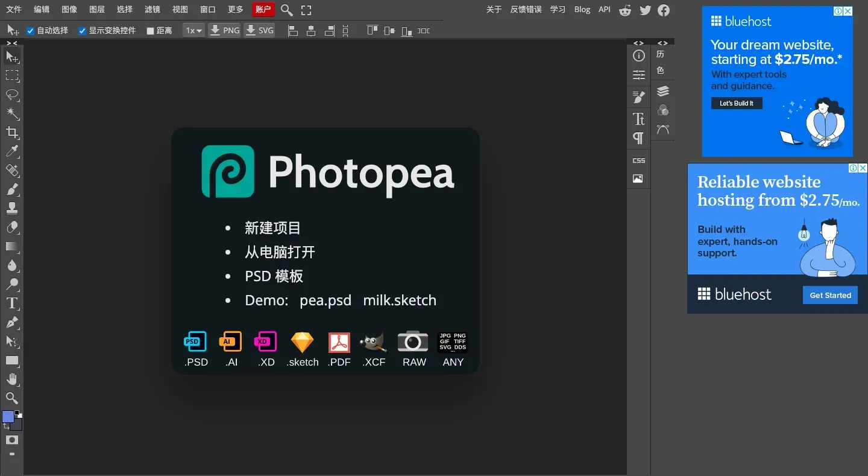Align right edges icon
Image resolution: width=868 pixels, height=476 pixels.
tap(329, 31)
